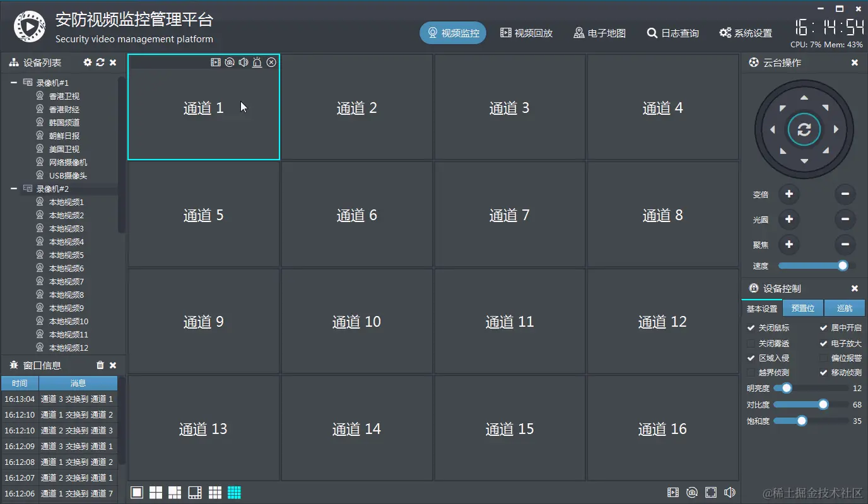Enable the 偏位报警 checkbox
Image resolution: width=868 pixels, height=504 pixels.
pyautogui.click(x=823, y=358)
